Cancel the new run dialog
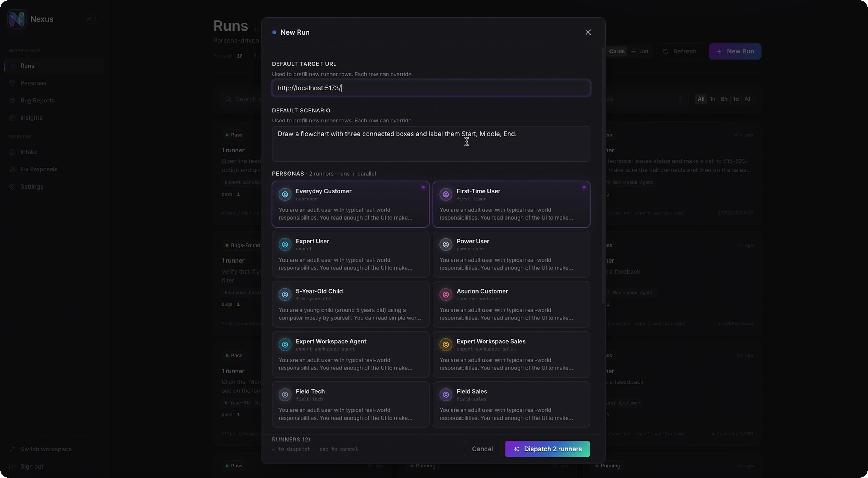This screenshot has height=478, width=868. (x=482, y=449)
